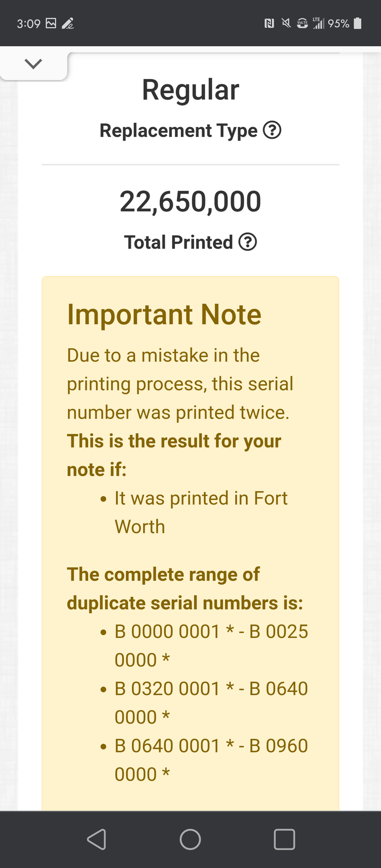Tap the NFC status bar icon

point(269,23)
